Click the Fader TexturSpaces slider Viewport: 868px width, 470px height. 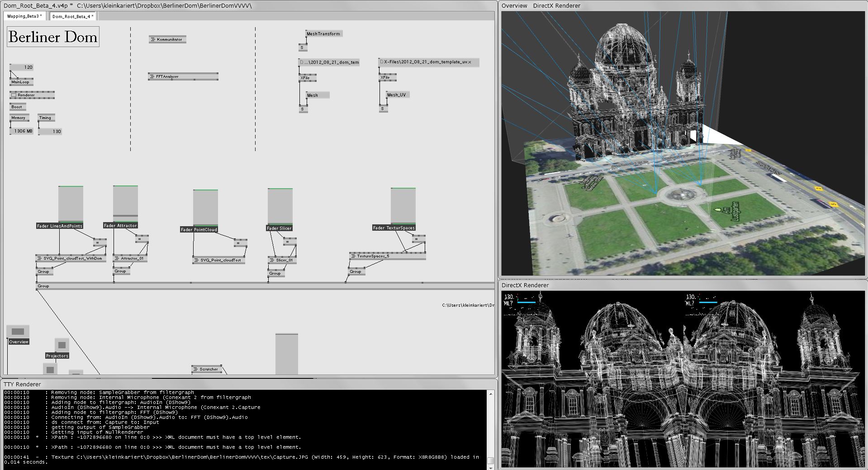[403, 206]
